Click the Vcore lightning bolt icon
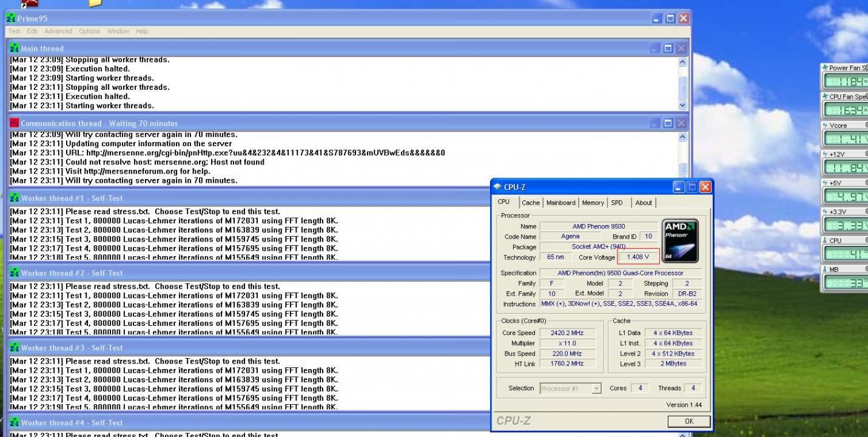This screenshot has height=437, width=868. point(825,126)
